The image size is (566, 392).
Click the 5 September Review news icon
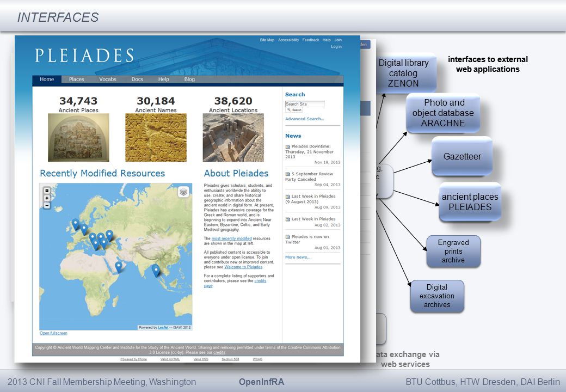288,174
